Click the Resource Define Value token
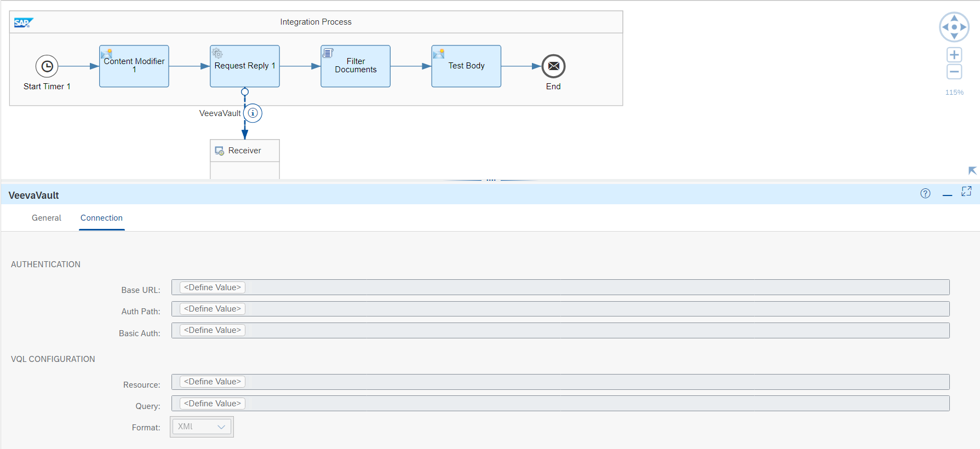Screen dimensions: 980x449 coord(213,382)
